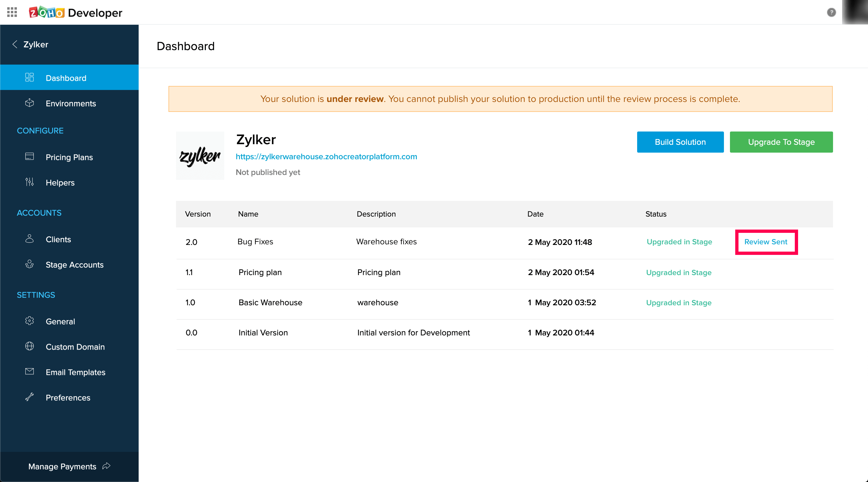Click the Manage Payments share arrow icon
Screen dimensions: 868x482
106,466
